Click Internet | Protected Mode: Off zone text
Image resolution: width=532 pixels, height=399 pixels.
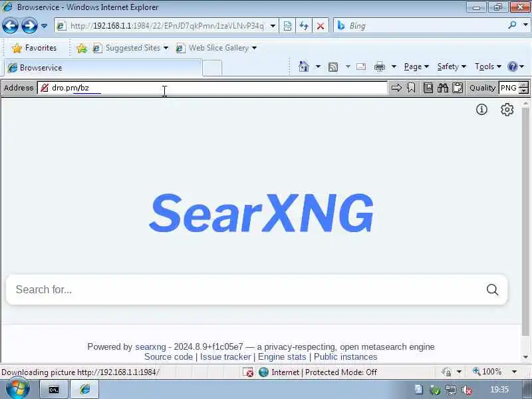pos(324,372)
